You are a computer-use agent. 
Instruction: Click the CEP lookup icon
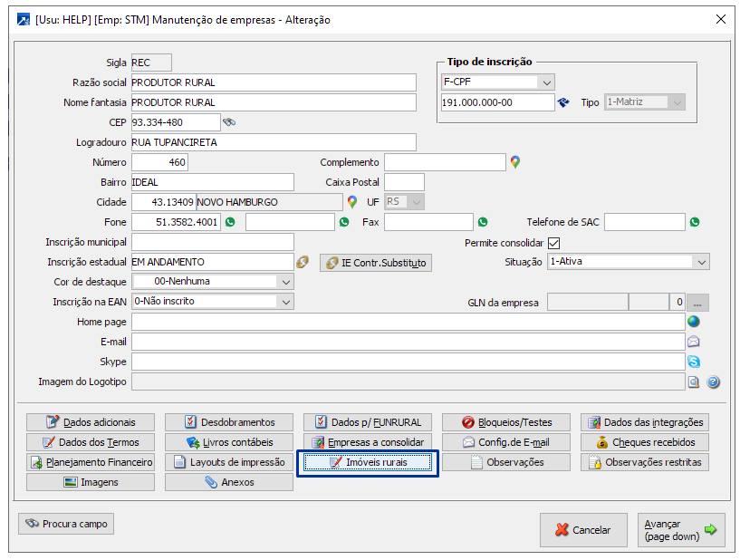[x=229, y=122]
